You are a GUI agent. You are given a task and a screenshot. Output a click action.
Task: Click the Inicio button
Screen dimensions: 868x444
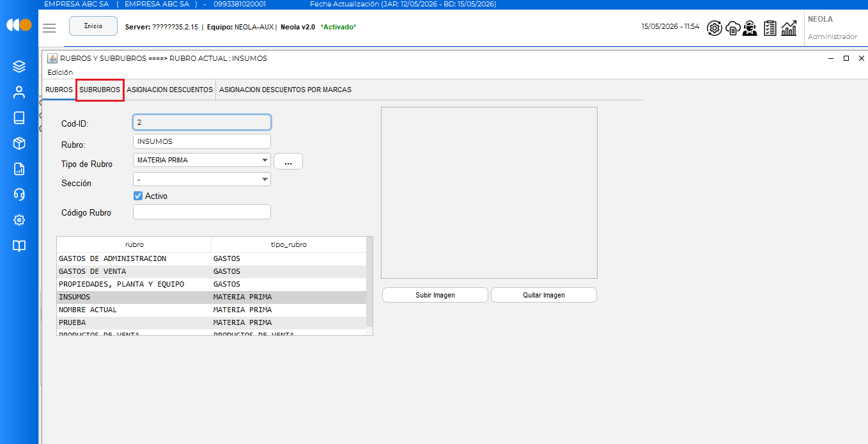click(93, 26)
